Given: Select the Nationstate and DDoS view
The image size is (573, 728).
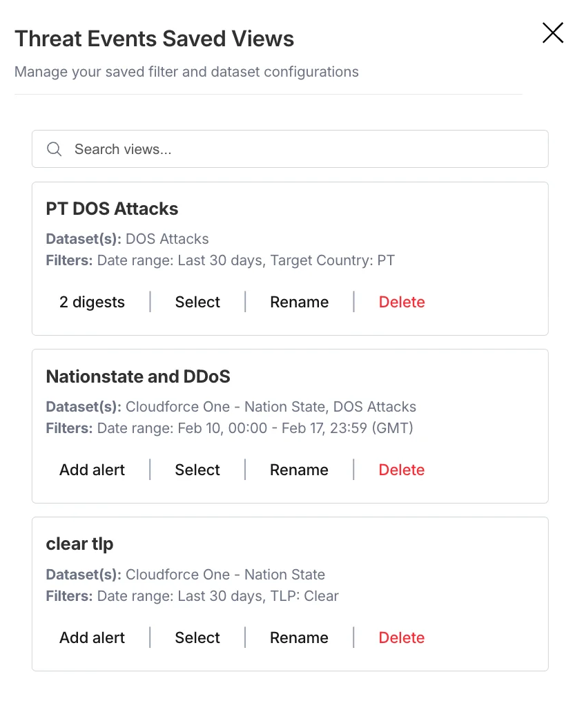Looking at the screenshot, I should coord(197,470).
